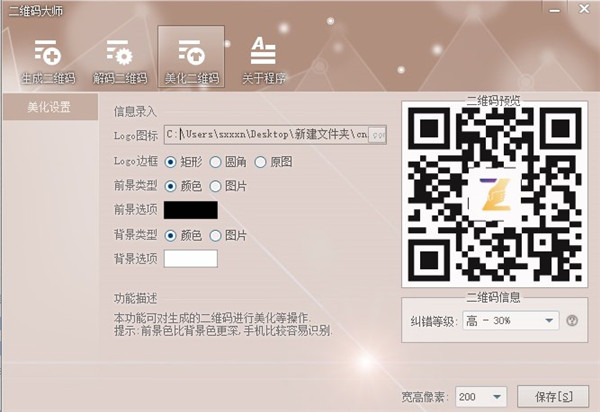Screen dimensions: 600x412
Task: Choose 图片 for 前景类型
Action: click(x=228, y=186)
